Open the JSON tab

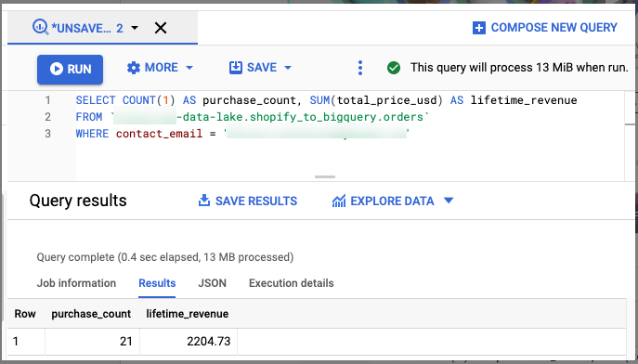point(212,283)
